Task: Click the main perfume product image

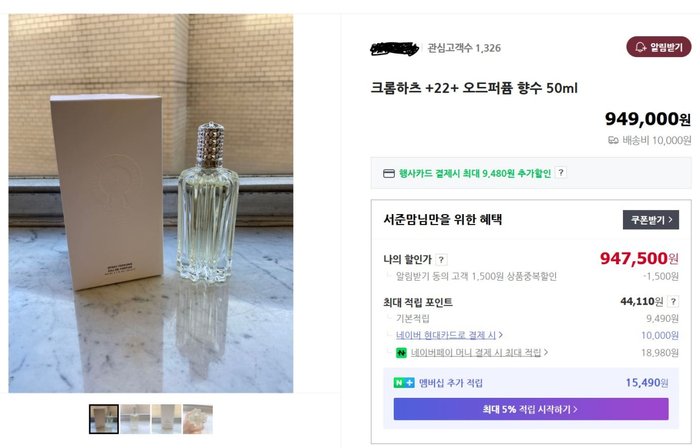Action: coord(151,203)
